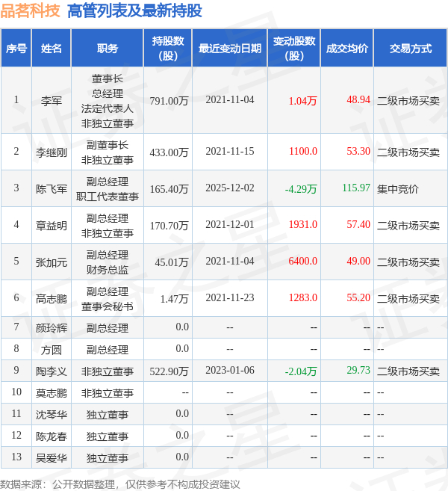Click the date 2021-11-15

click(x=230, y=151)
